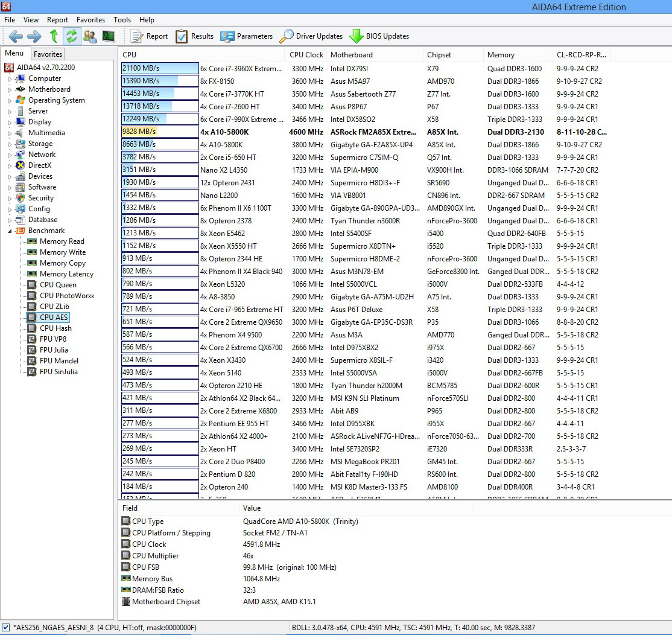
Task: Click the Refresh toolbar icon
Action: 72,36
